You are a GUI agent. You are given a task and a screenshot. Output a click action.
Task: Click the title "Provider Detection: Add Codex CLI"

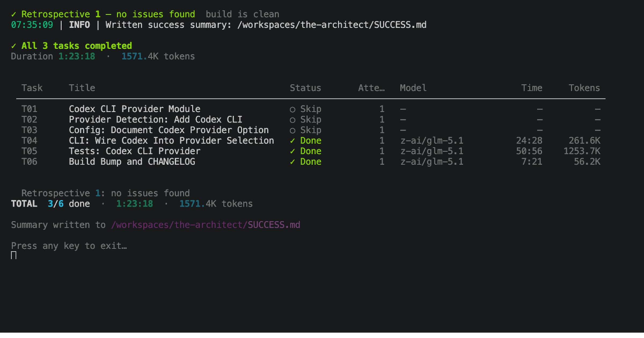155,119
